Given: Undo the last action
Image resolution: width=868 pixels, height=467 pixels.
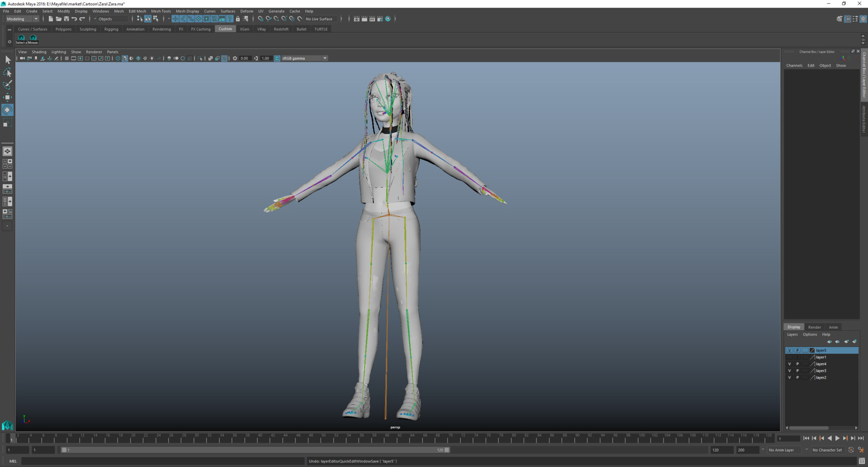Looking at the screenshot, I should 74,19.
